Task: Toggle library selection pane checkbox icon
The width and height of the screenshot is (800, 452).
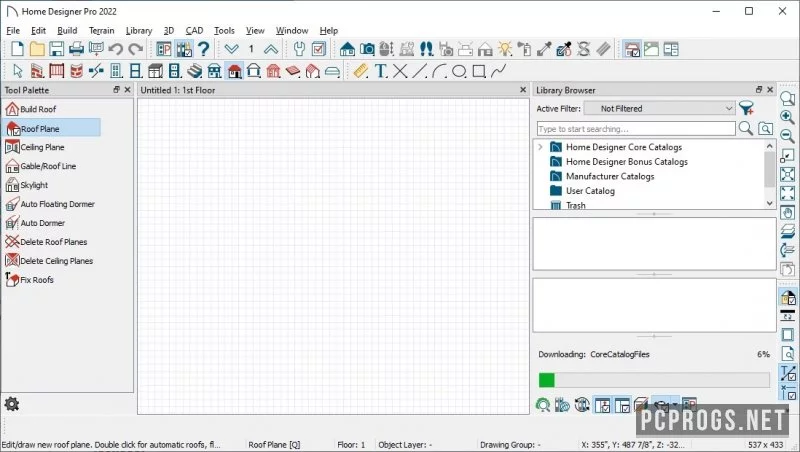Action: [x=622, y=406]
